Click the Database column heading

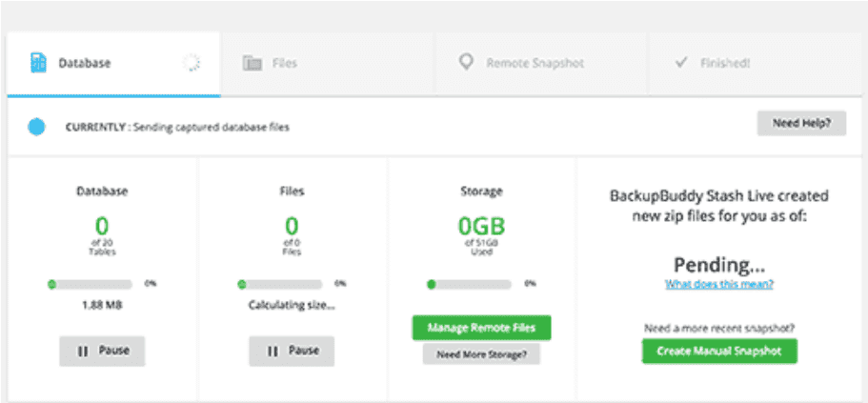tap(102, 191)
